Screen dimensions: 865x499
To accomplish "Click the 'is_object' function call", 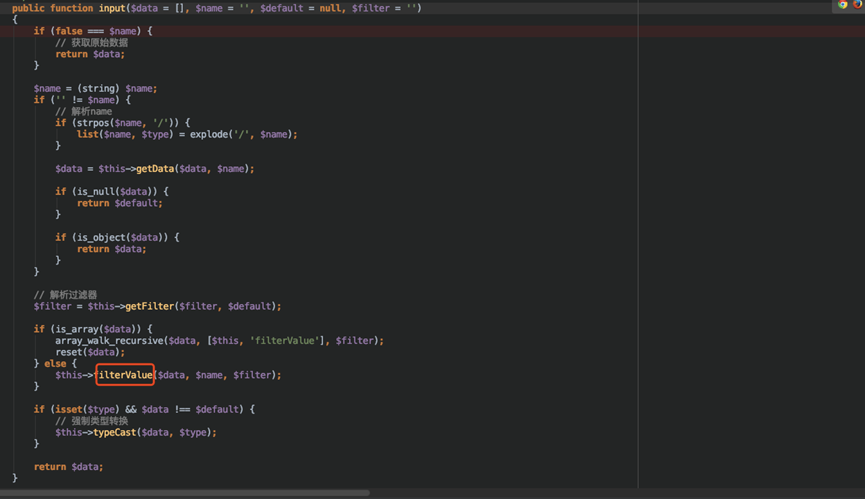I will (x=101, y=238).
